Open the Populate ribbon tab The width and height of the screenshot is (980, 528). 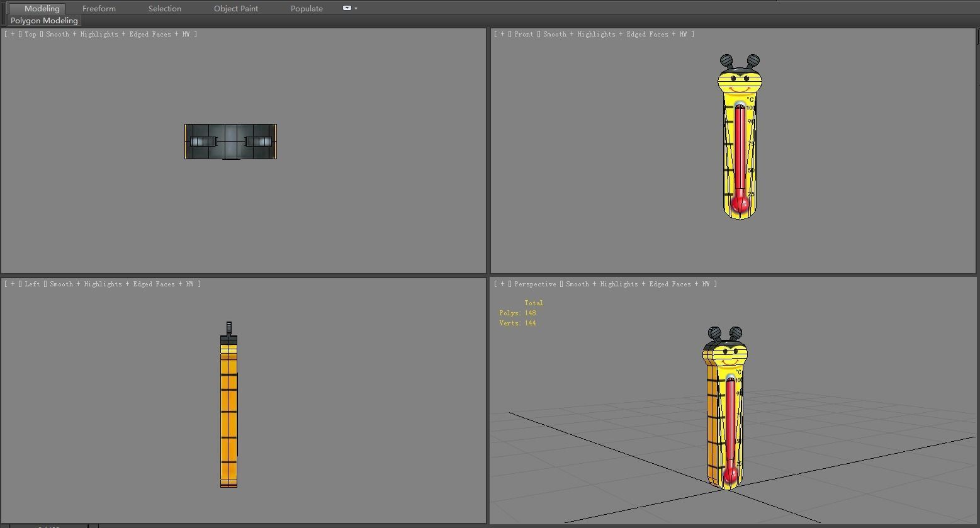pos(307,8)
